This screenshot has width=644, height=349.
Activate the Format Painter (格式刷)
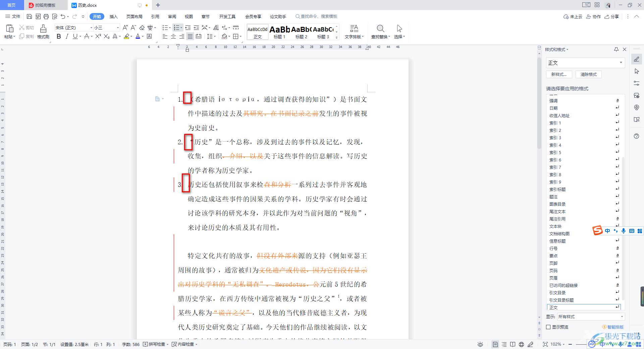43,32
